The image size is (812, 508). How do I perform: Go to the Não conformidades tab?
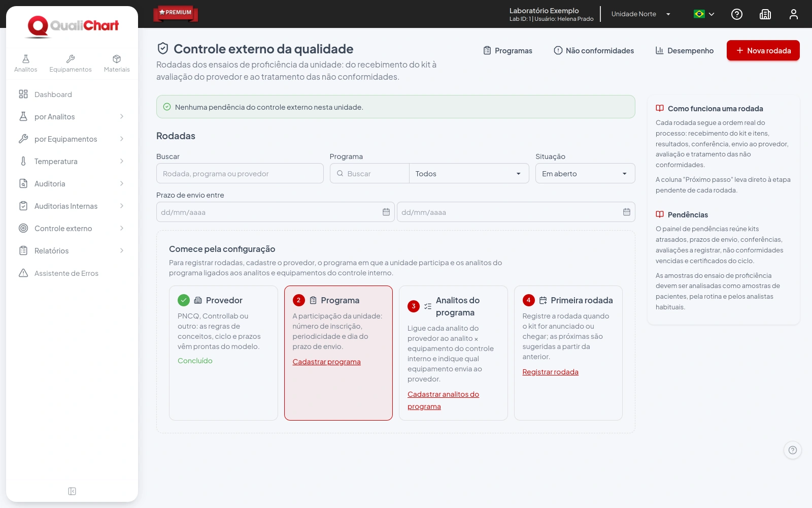594,51
